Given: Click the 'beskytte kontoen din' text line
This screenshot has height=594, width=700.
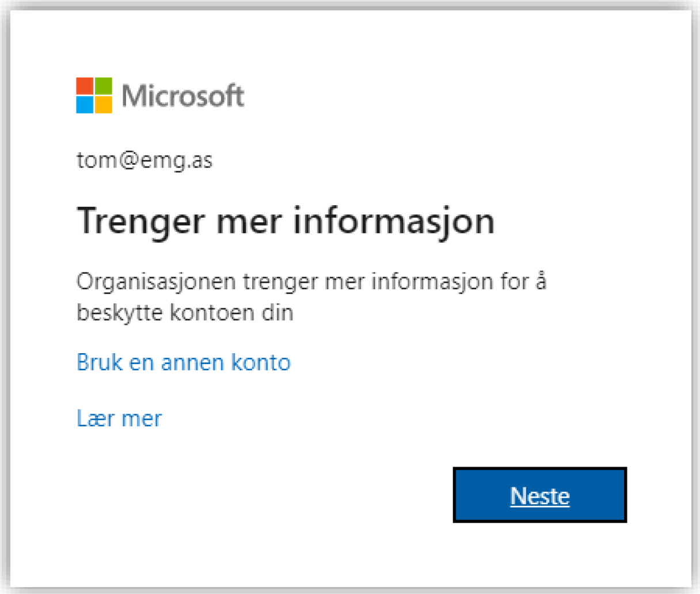Looking at the screenshot, I should point(185,313).
